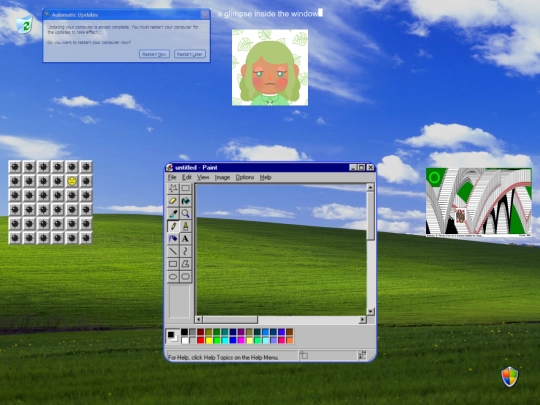Select the Ellipse shape tool
540x405 pixels.
(x=173, y=277)
